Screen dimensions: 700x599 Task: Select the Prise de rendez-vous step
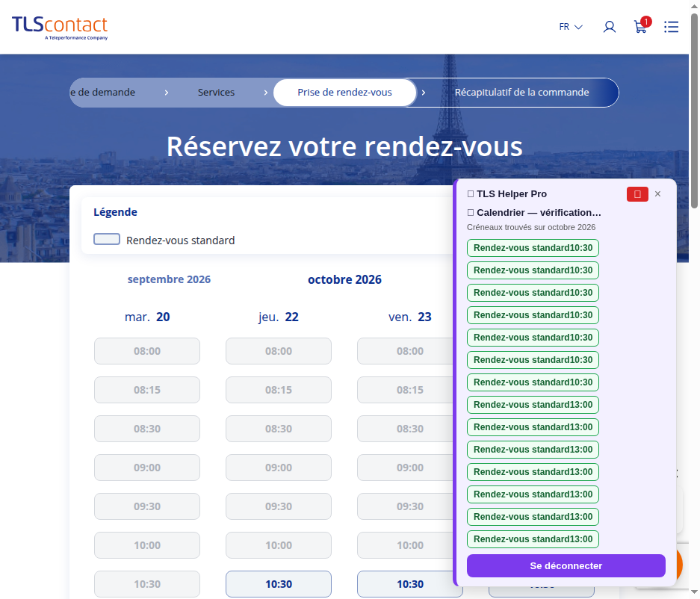[x=344, y=93]
